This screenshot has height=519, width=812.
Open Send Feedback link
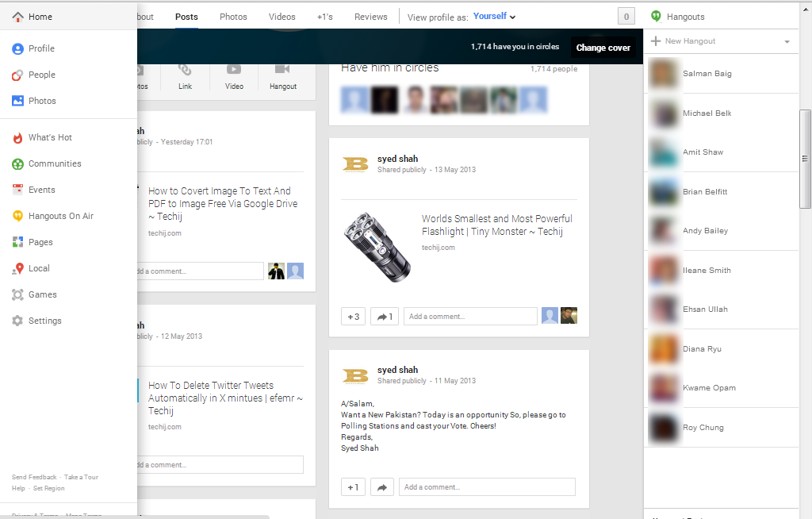[x=34, y=477]
